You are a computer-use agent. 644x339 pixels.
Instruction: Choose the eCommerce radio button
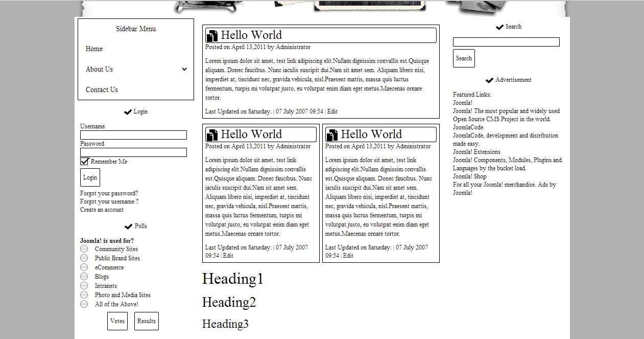84,267
